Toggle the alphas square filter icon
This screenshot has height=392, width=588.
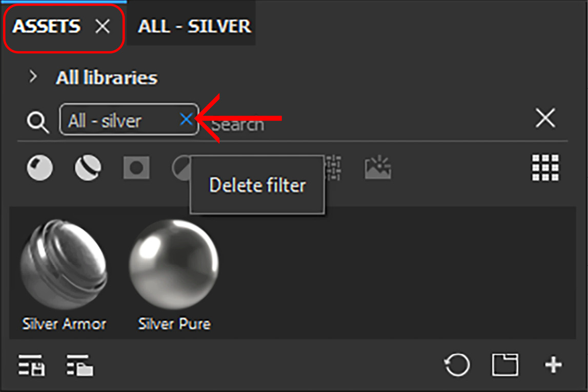pyautogui.click(x=136, y=167)
